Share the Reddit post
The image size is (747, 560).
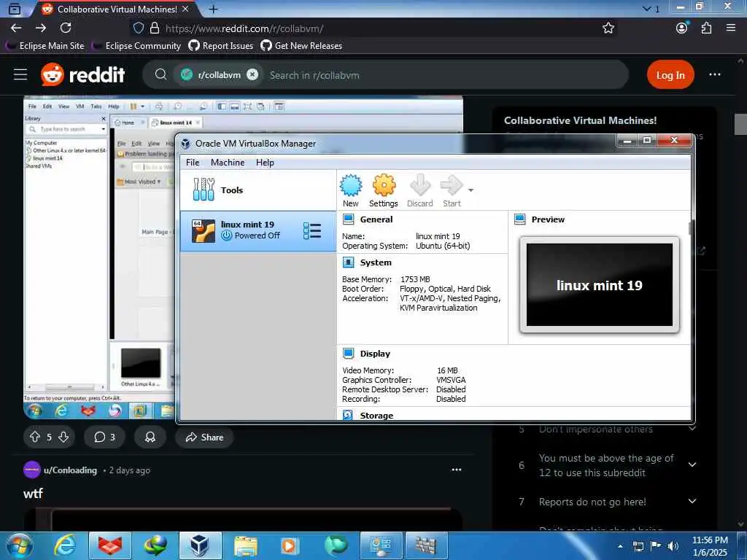[204, 437]
